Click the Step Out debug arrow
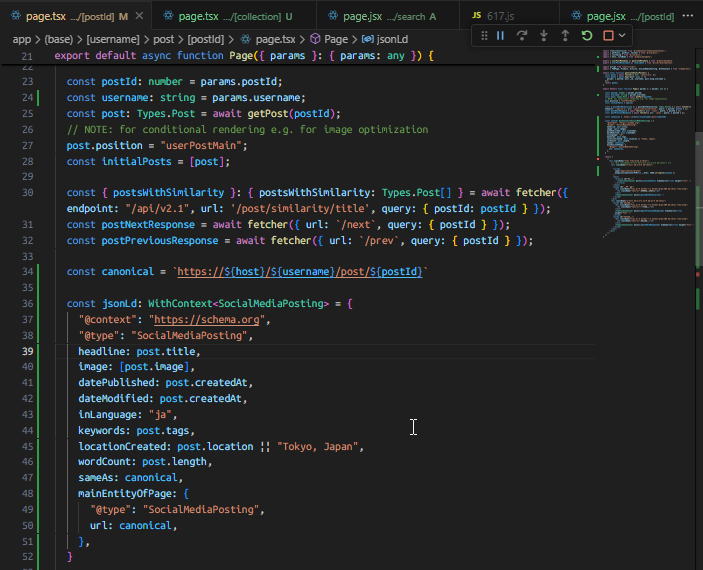The height and width of the screenshot is (570, 703). (565, 35)
